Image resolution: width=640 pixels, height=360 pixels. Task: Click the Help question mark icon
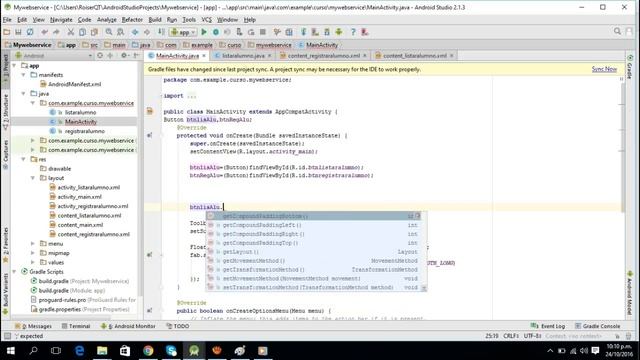tap(353, 32)
